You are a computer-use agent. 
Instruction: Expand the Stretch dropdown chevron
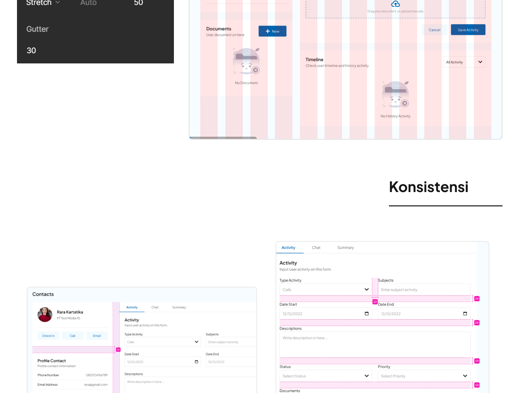click(58, 3)
